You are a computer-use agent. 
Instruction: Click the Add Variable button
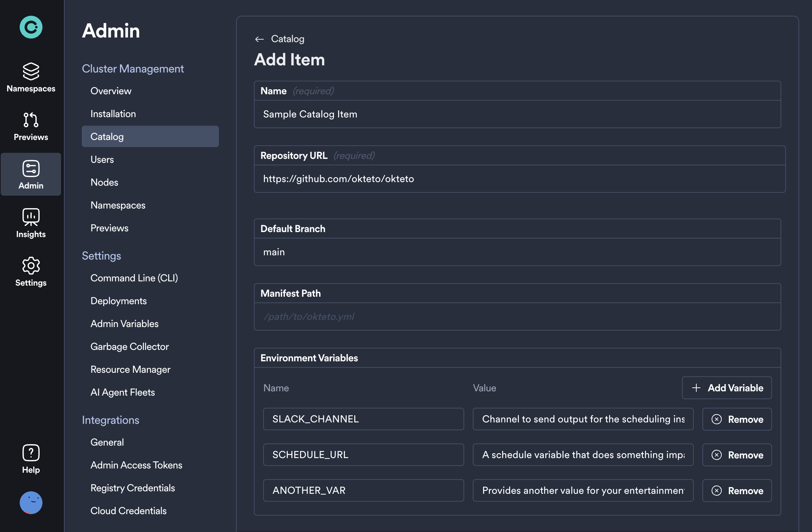click(727, 388)
